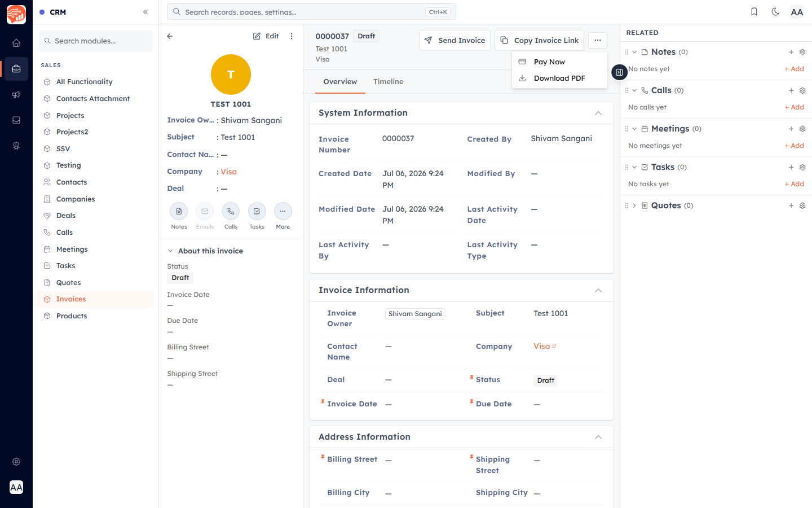Viewport: 812px width, 508px height.
Task: Switch to the Timeline tab
Action: coord(388,82)
